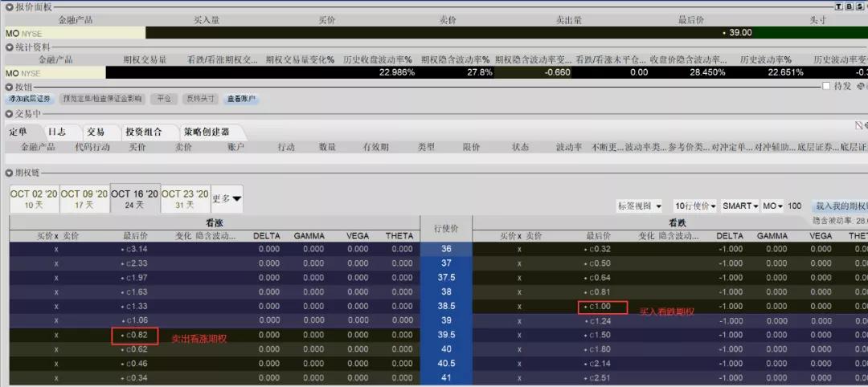
Task: Click the configure icon beside 待发 checkbox
Action: [861, 86]
